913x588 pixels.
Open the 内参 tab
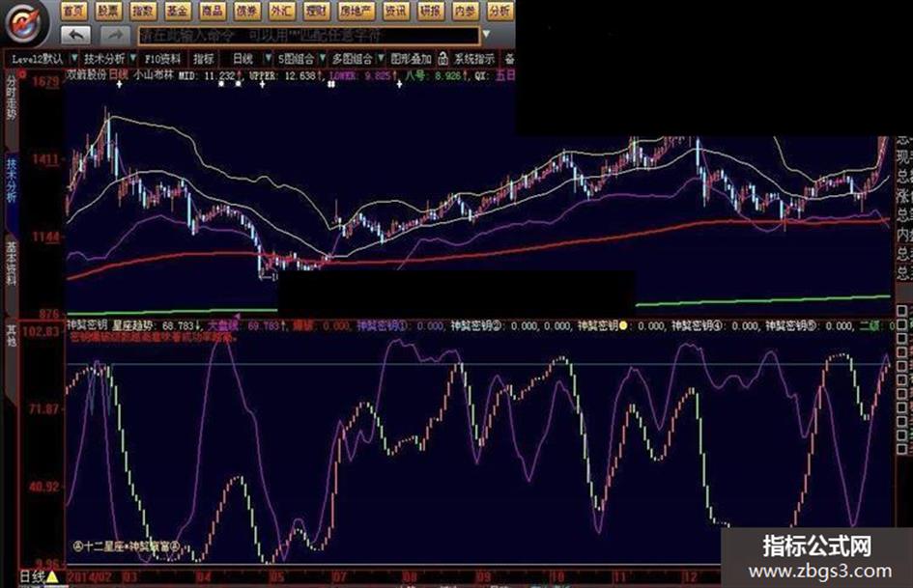(x=466, y=11)
